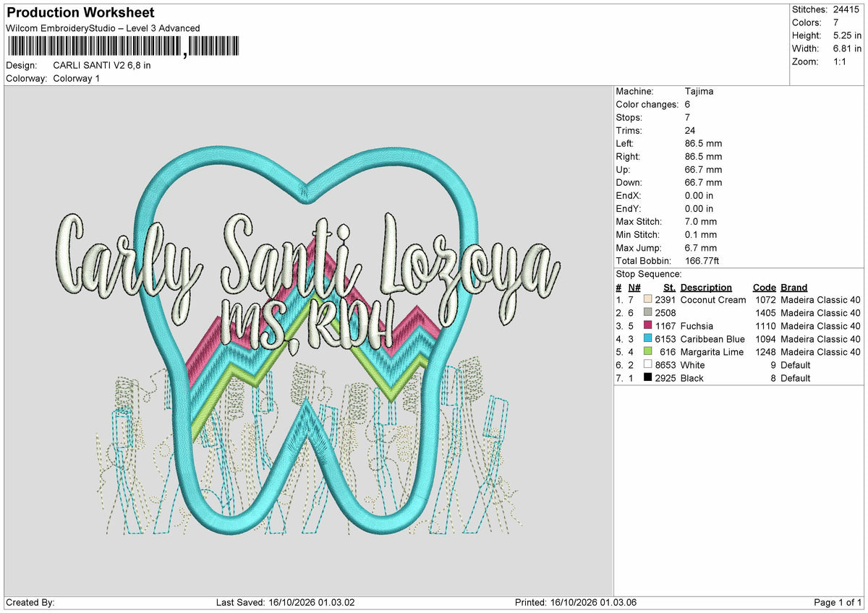The height and width of the screenshot is (613, 868).
Task: Click the Machine value 'Tajima'
Action: click(699, 91)
